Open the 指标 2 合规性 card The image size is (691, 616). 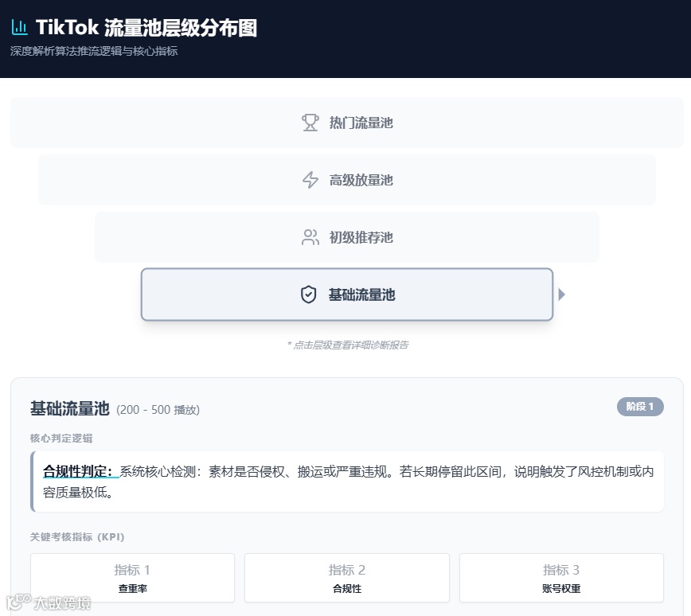(347, 578)
